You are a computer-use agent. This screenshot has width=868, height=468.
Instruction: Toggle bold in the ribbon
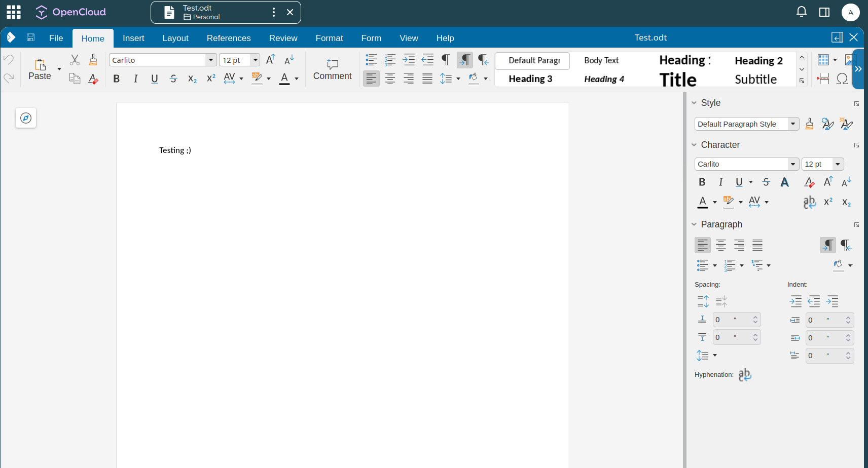click(x=117, y=79)
